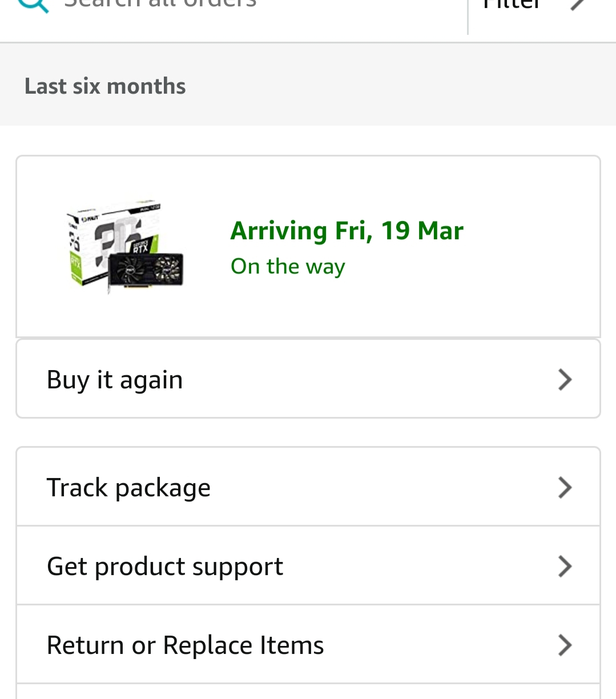This screenshot has height=699, width=616.
Task: Select Buy it again
Action: point(115,380)
